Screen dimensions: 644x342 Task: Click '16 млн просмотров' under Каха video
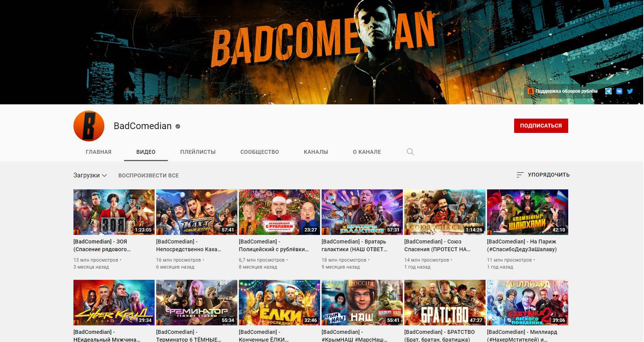179,260
